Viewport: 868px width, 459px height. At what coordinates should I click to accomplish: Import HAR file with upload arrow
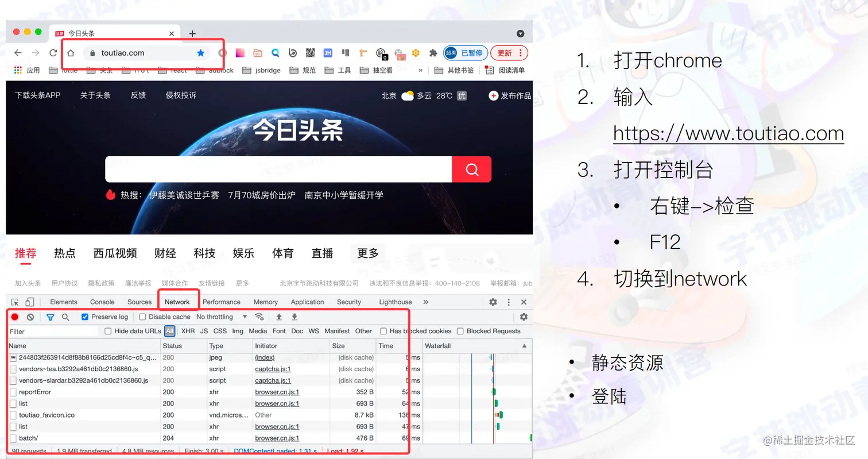click(279, 317)
